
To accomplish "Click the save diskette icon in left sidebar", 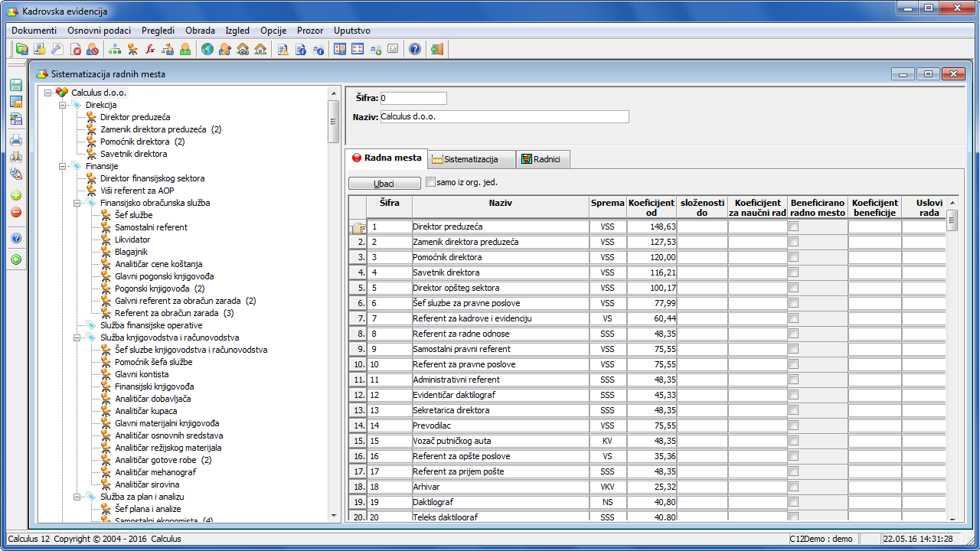I will pos(16,85).
